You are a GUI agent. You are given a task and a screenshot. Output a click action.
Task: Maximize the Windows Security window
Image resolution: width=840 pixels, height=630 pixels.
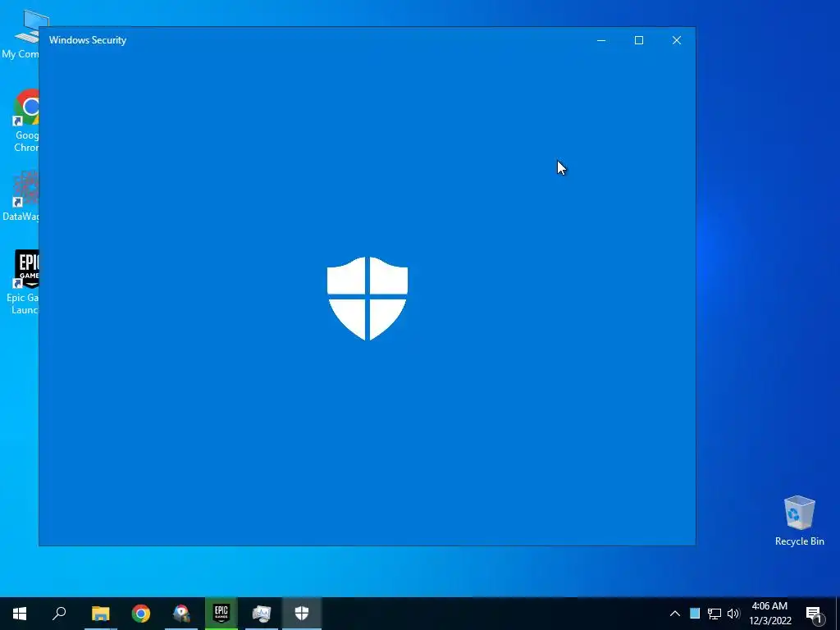tap(638, 40)
